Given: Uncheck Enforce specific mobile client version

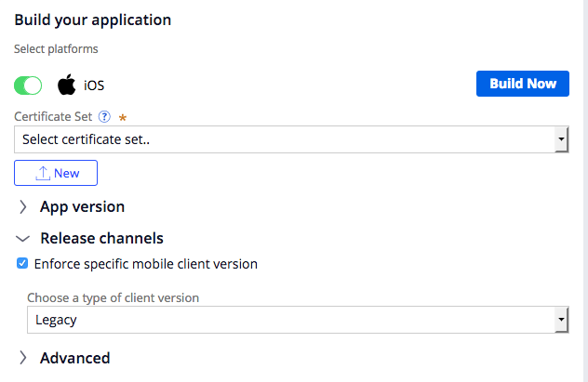Looking at the screenshot, I should tap(22, 263).
